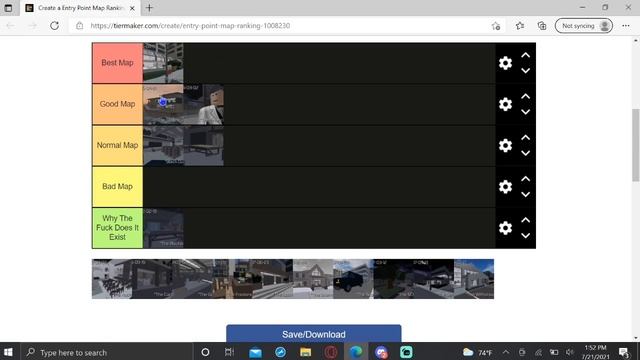Viewport: 640px width, 360px height.
Task: Open Discord from the taskbar
Action: [381, 352]
